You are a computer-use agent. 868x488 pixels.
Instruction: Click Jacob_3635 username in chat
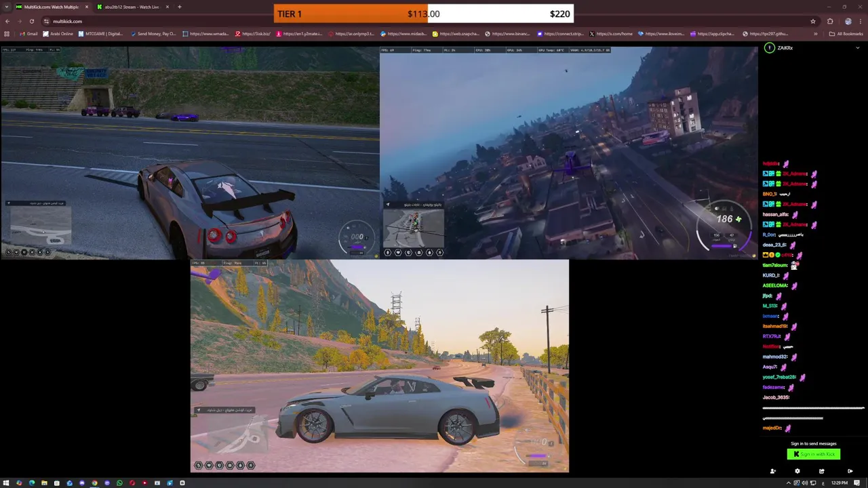[x=776, y=397]
